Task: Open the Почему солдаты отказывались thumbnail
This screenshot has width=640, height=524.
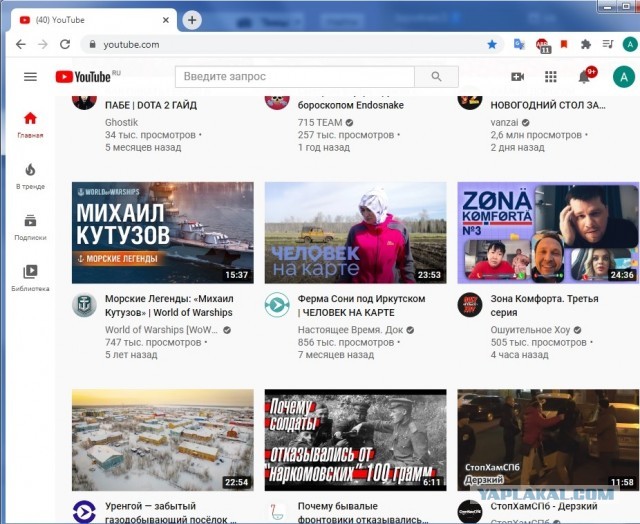Action: point(355,440)
